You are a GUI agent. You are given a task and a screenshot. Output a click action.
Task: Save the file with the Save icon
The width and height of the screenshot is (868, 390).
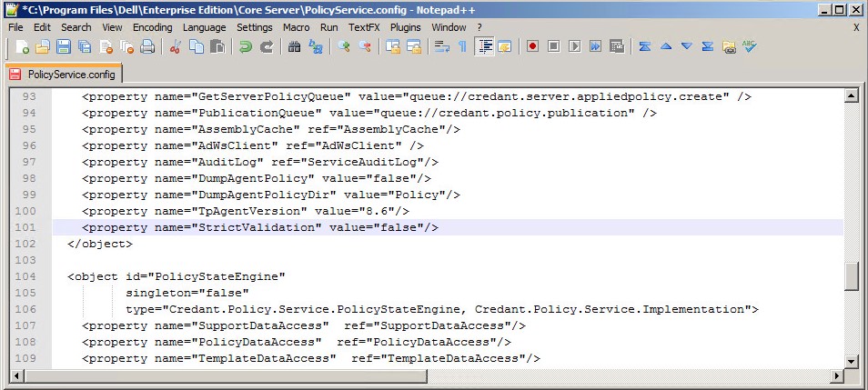[x=64, y=47]
